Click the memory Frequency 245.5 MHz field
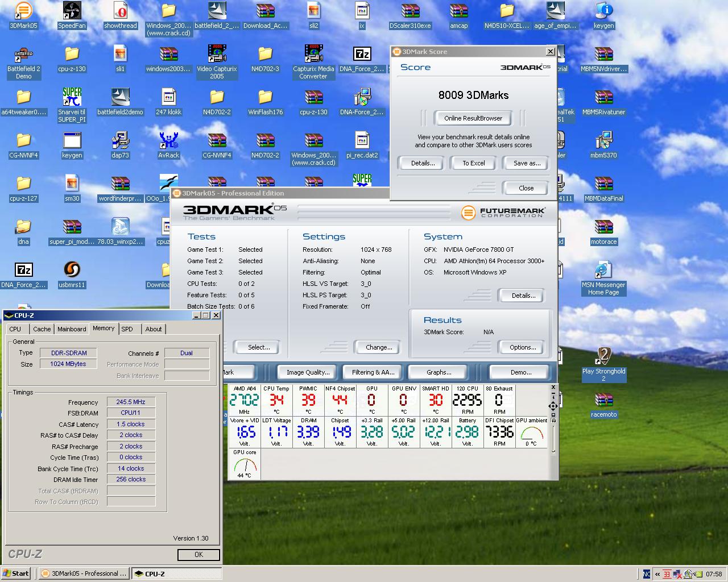This screenshot has height=582, width=728. tap(131, 402)
